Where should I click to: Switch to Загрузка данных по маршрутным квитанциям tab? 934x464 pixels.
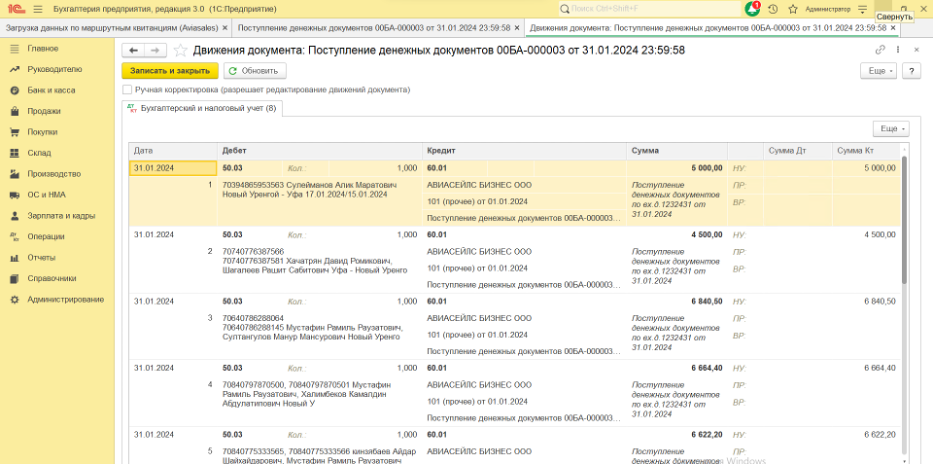[x=111, y=27]
